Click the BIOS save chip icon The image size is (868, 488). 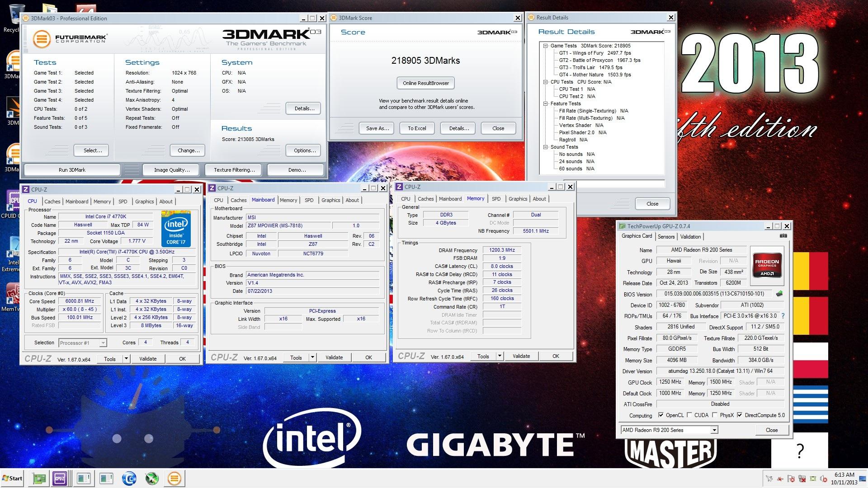[779, 294]
